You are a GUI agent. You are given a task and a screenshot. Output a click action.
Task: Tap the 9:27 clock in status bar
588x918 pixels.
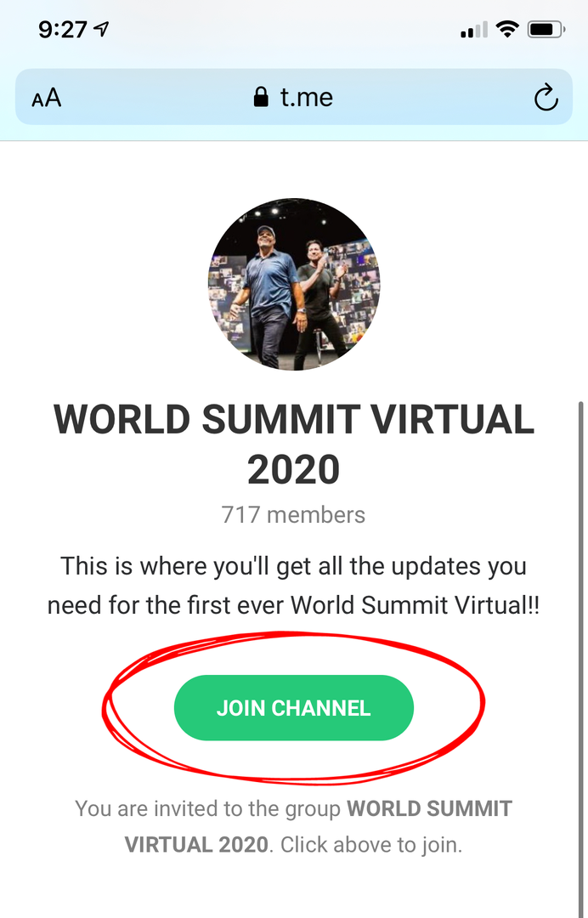[x=63, y=29]
